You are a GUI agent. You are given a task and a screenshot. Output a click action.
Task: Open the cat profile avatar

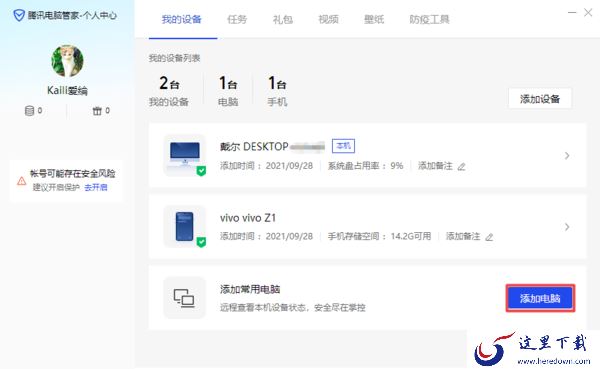(x=67, y=61)
